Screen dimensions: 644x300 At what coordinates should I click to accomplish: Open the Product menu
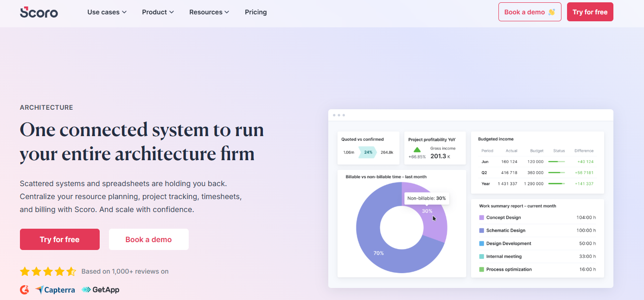pyautogui.click(x=158, y=12)
